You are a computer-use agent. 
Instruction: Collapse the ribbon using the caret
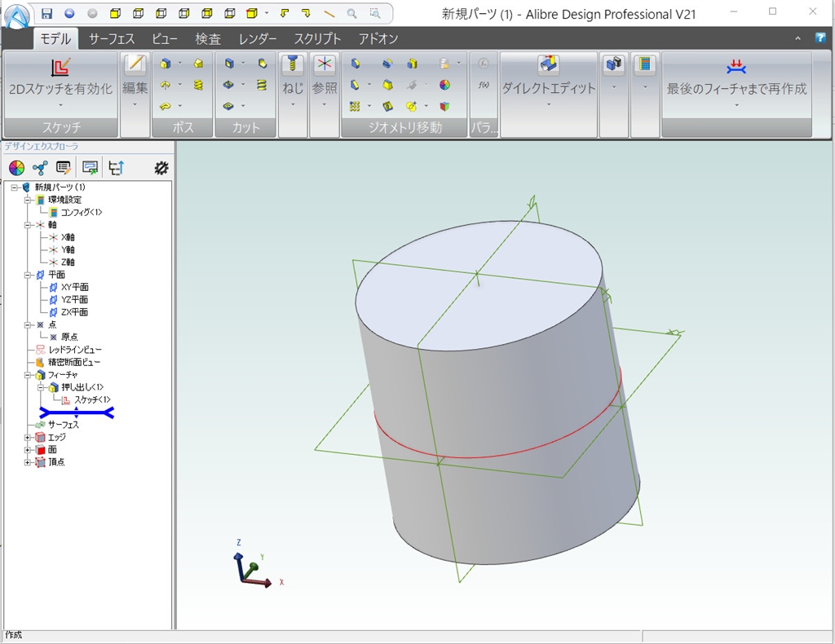click(797, 38)
